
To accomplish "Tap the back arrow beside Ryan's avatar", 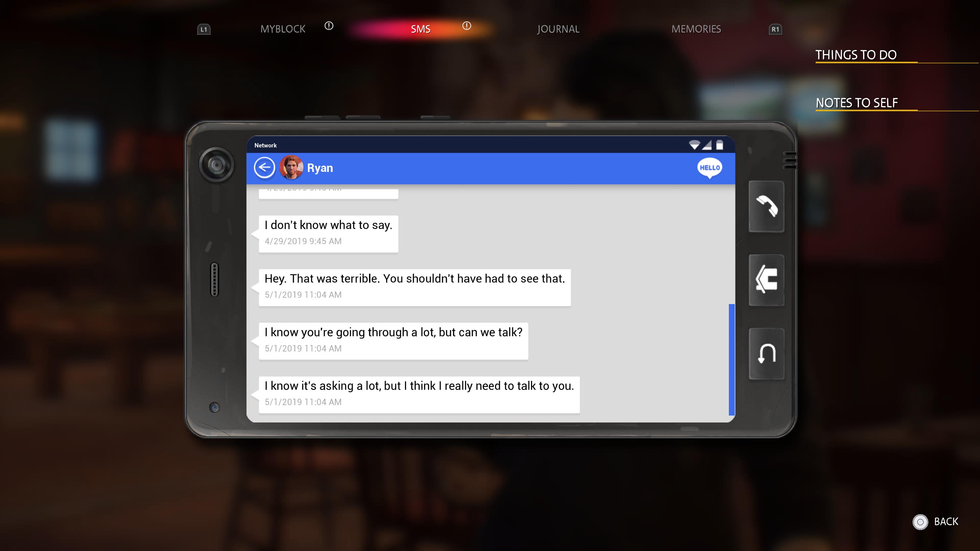I will [264, 168].
